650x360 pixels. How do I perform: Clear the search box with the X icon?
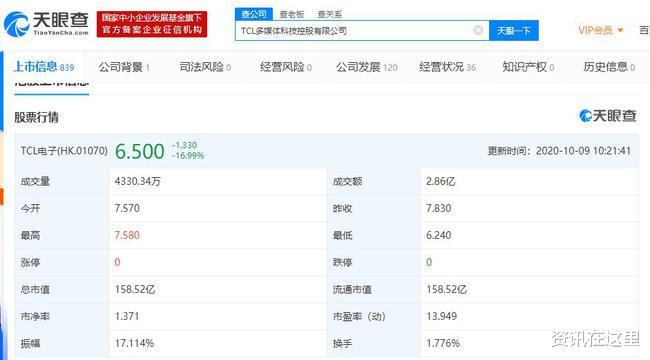pyautogui.click(x=478, y=30)
